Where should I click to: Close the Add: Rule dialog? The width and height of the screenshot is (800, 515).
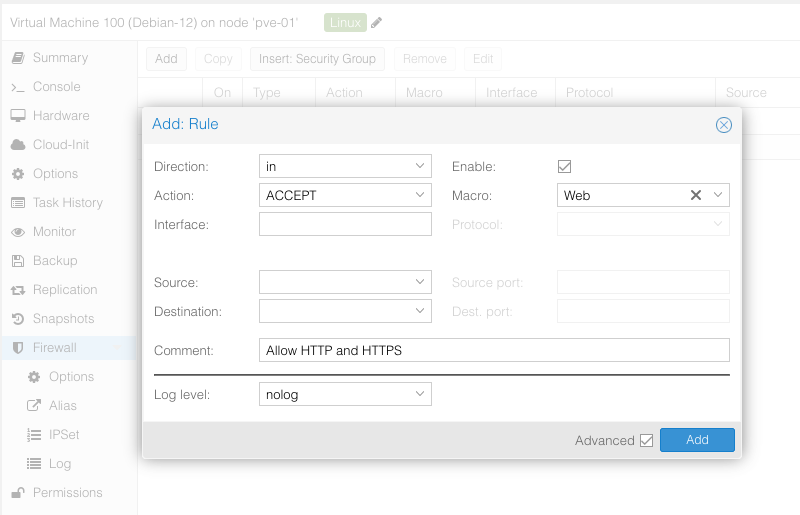point(723,125)
